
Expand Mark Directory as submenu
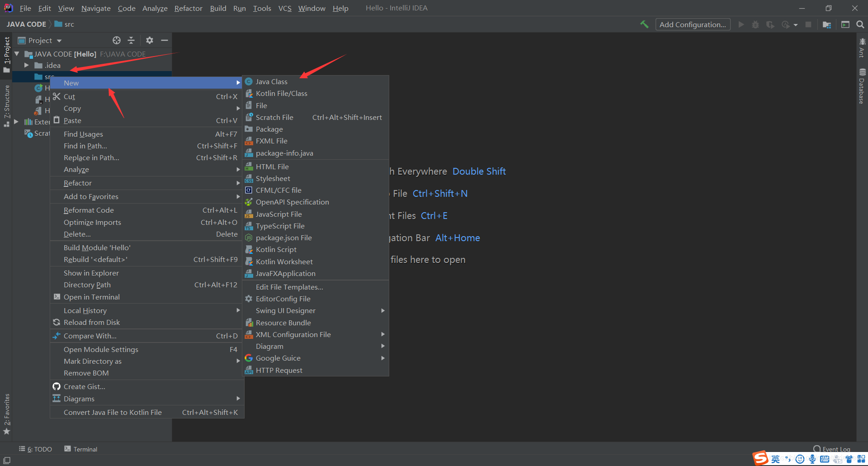tap(147, 361)
